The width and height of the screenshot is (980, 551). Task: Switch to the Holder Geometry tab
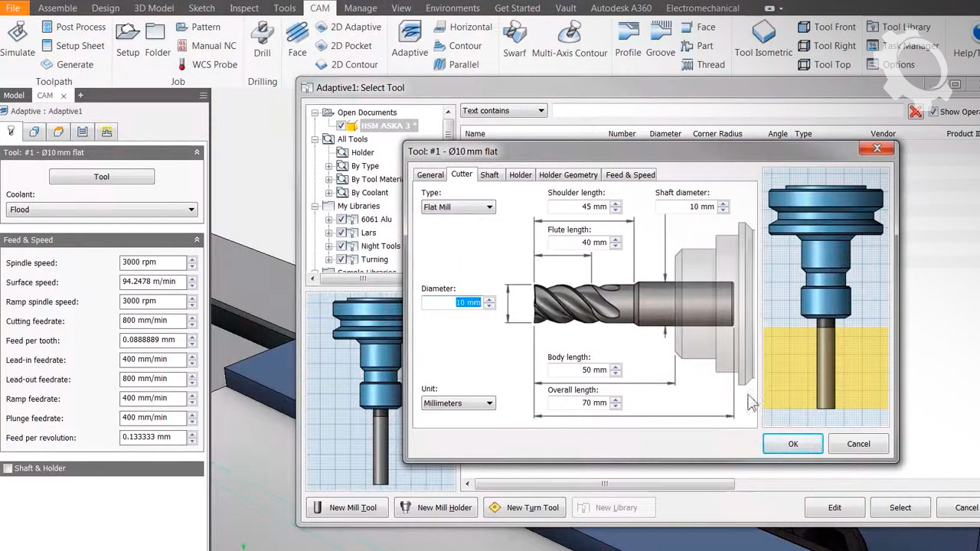tap(568, 175)
